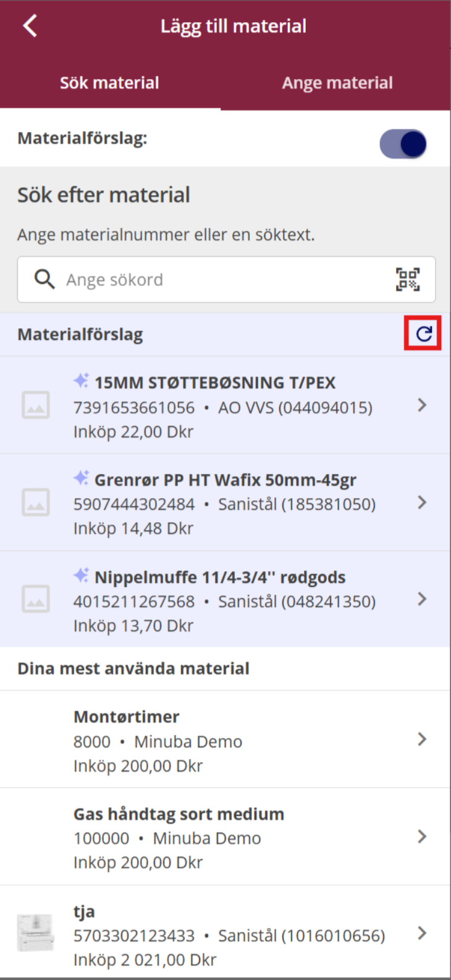Expand 15MM STØTTEBØSNING T/PEX chevron

422,405
